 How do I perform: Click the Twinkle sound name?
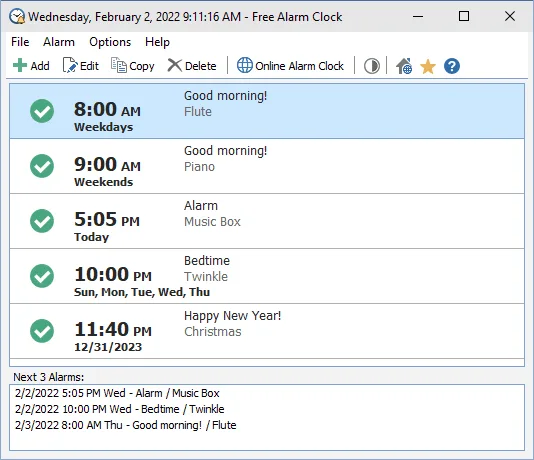coord(206,276)
